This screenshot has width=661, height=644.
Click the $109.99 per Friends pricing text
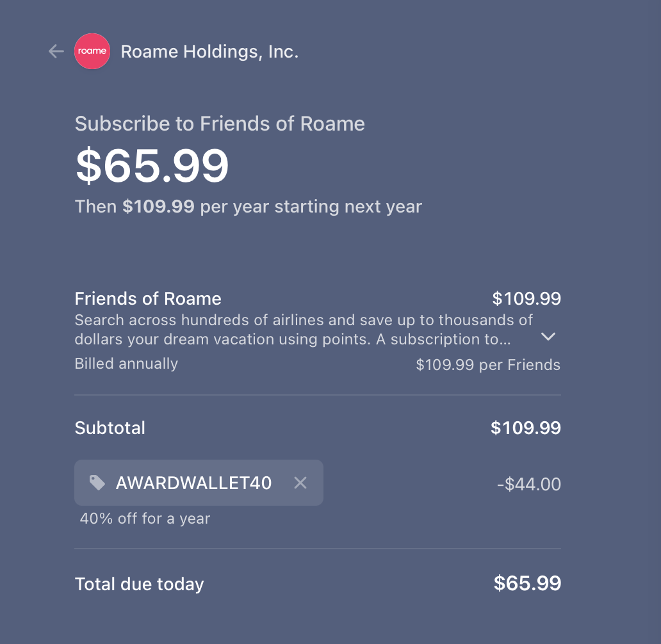[488, 364]
